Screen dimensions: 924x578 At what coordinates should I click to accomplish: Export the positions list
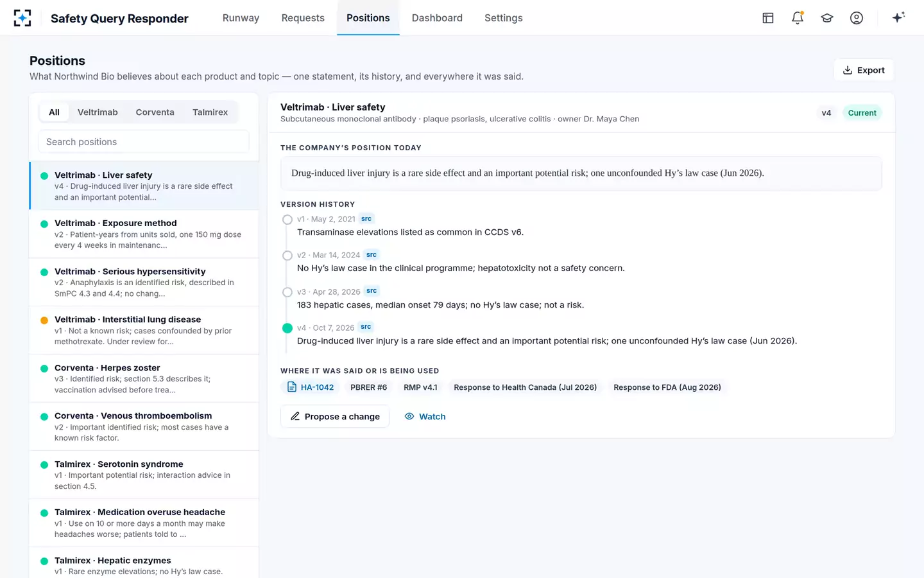coord(864,70)
